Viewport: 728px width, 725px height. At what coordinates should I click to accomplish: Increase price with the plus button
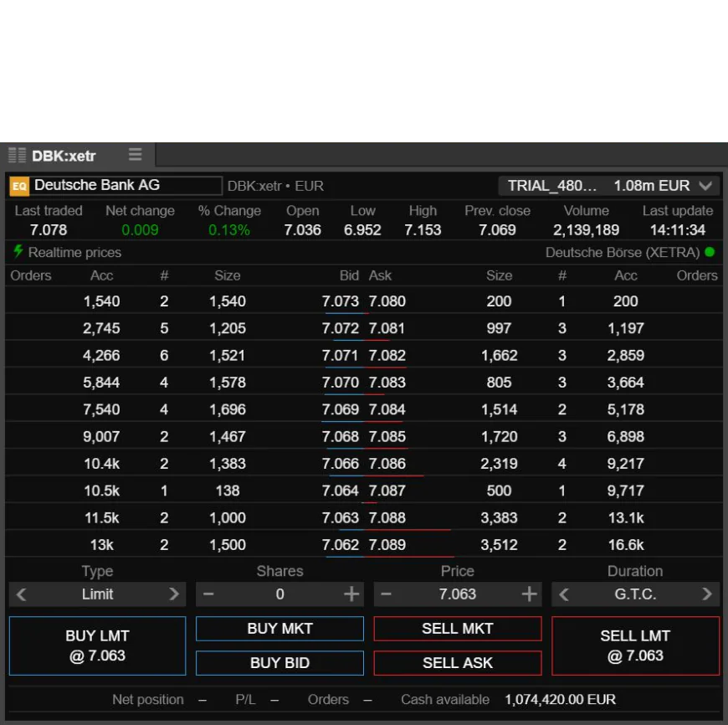point(530,594)
